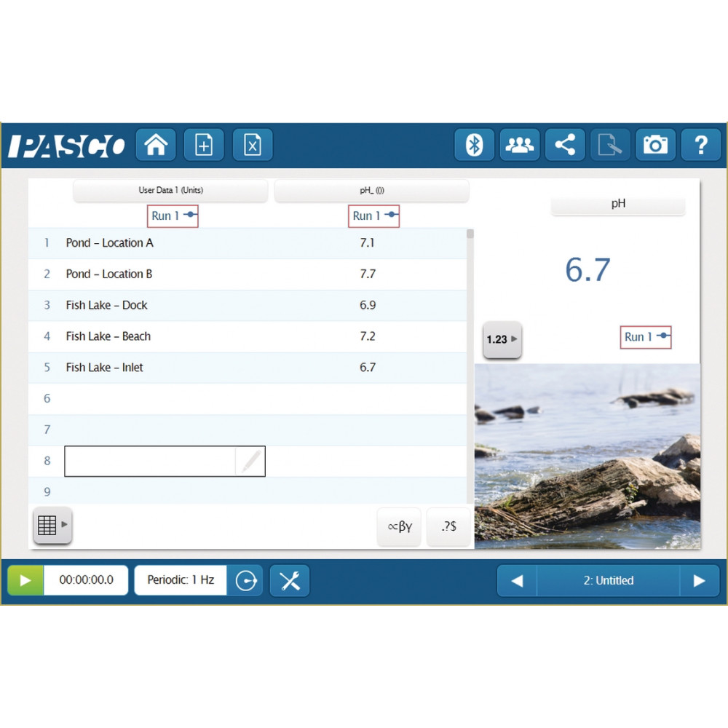Screen dimensions: 728x728
Task: Open Run 1 selector under User Data
Action: [173, 215]
